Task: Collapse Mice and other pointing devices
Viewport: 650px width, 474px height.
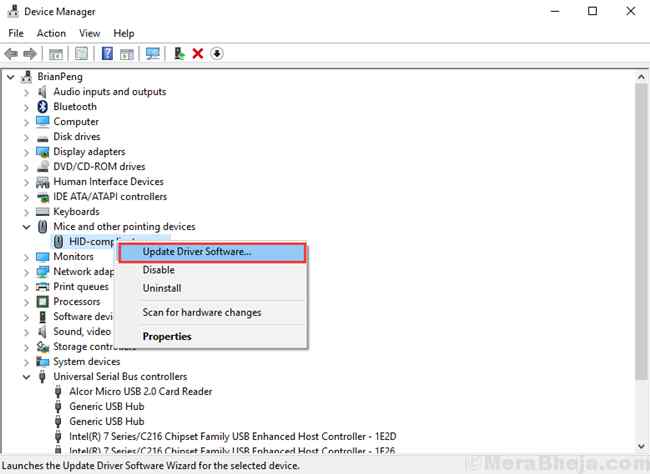Action: (27, 227)
